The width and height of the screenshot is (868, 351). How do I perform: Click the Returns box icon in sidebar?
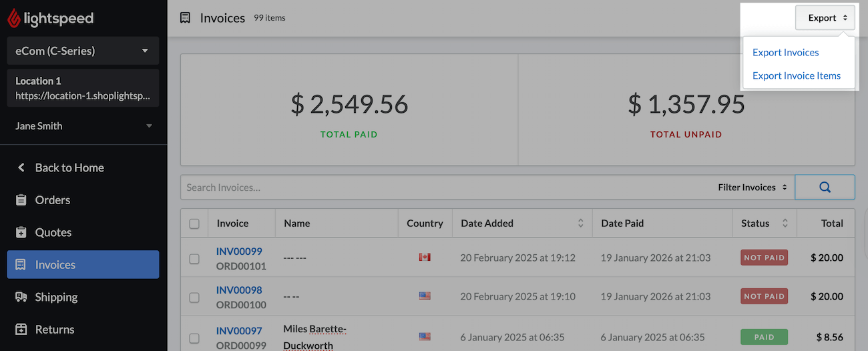click(x=21, y=330)
